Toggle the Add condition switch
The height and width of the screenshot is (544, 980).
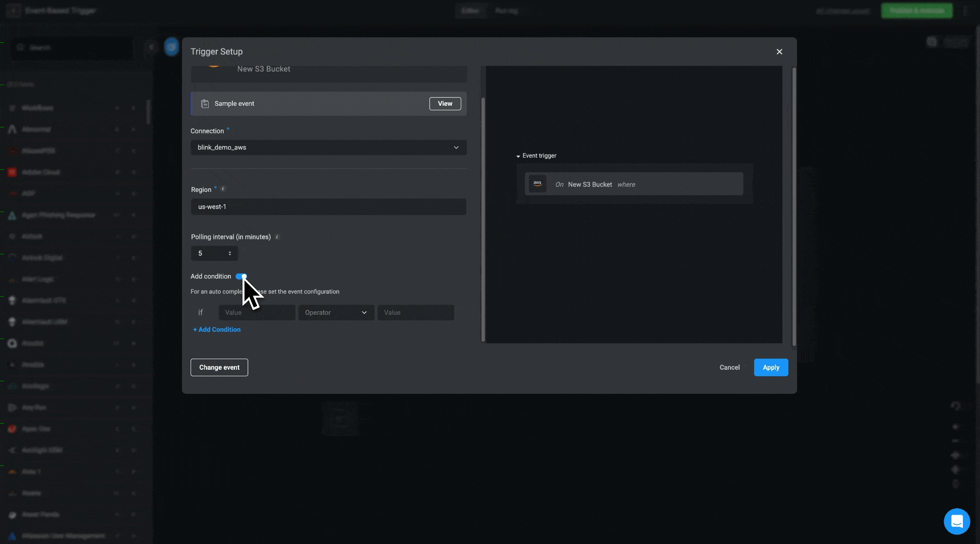click(241, 277)
